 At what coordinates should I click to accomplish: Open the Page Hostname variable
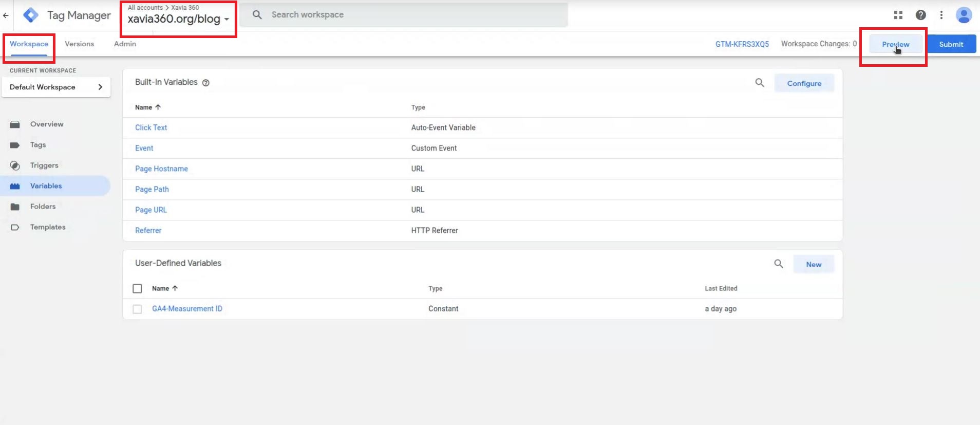[x=161, y=169]
